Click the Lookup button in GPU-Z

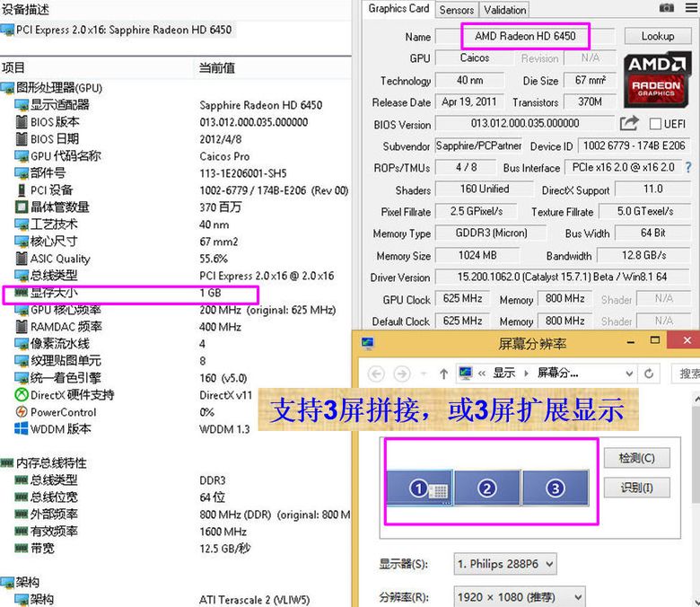(x=658, y=36)
